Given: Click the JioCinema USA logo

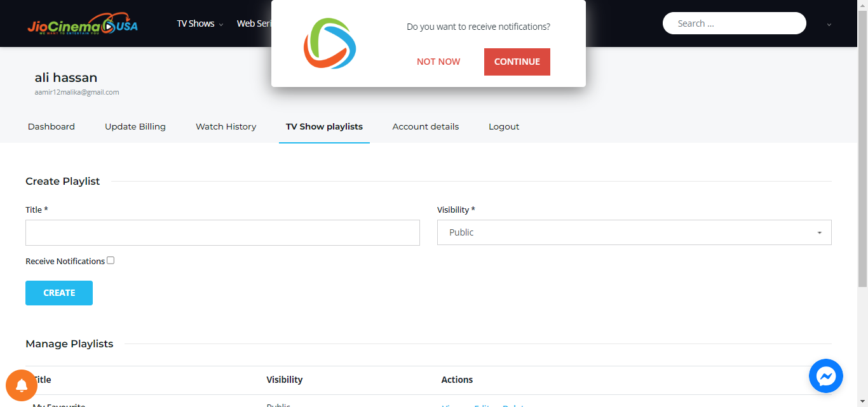Looking at the screenshot, I should point(83,24).
